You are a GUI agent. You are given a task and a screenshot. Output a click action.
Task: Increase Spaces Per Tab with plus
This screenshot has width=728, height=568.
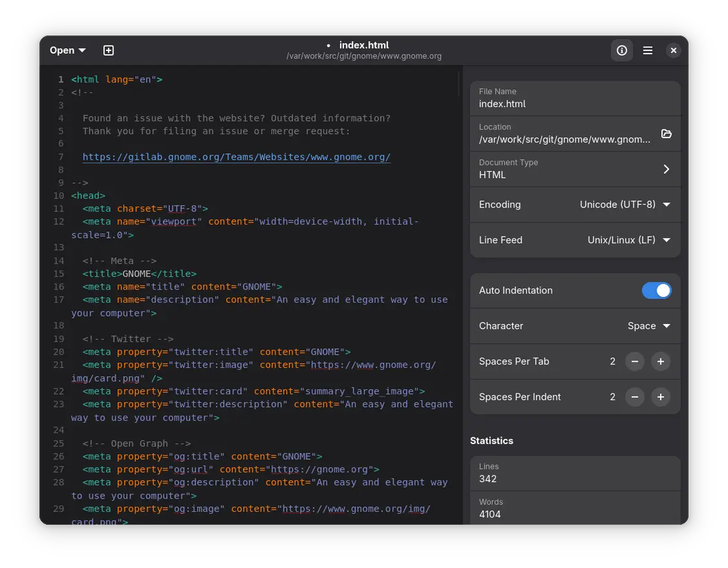(x=661, y=361)
